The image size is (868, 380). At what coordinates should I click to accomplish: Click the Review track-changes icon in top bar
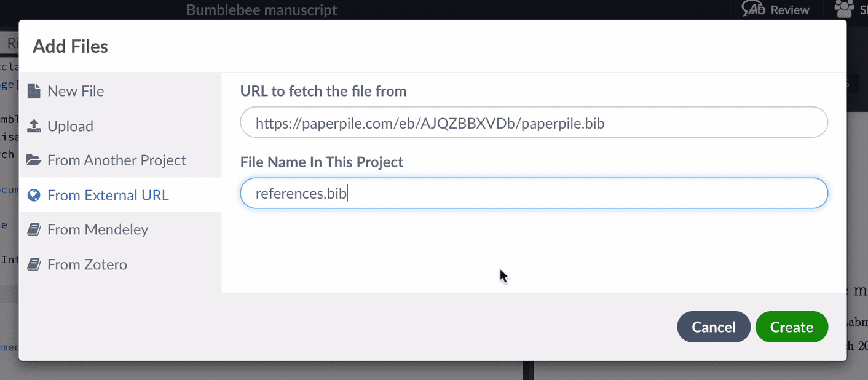point(754,9)
